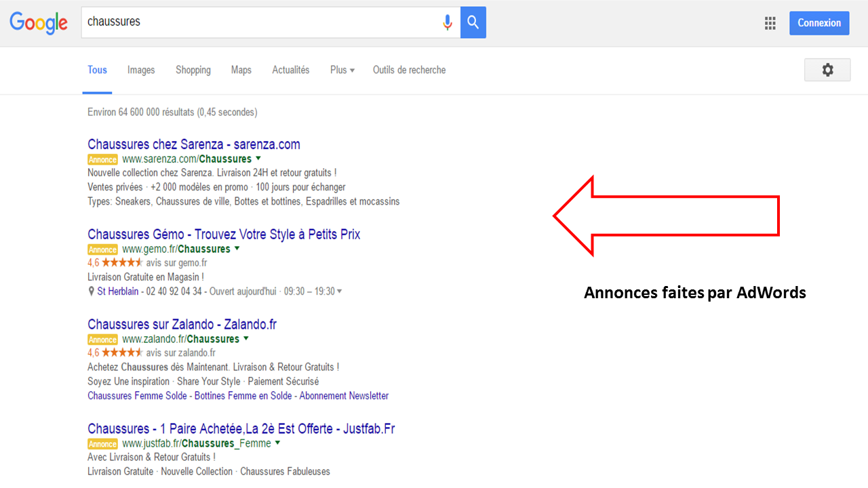Start voice search with the microphone icon
The width and height of the screenshot is (868, 488).
pyautogui.click(x=447, y=22)
